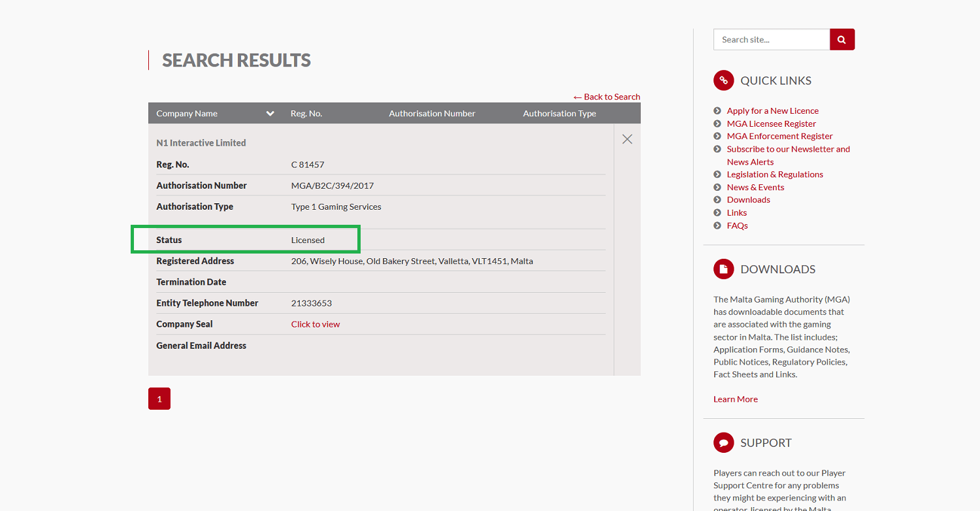Click the General Email Address row label

tap(201, 346)
